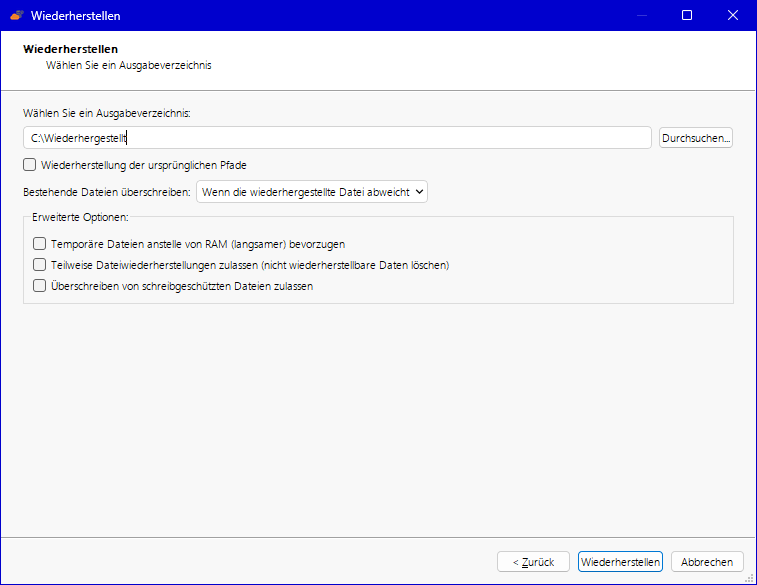Click the 'Erweiterte Optionen:' group label
757x585 pixels.
coord(80,217)
